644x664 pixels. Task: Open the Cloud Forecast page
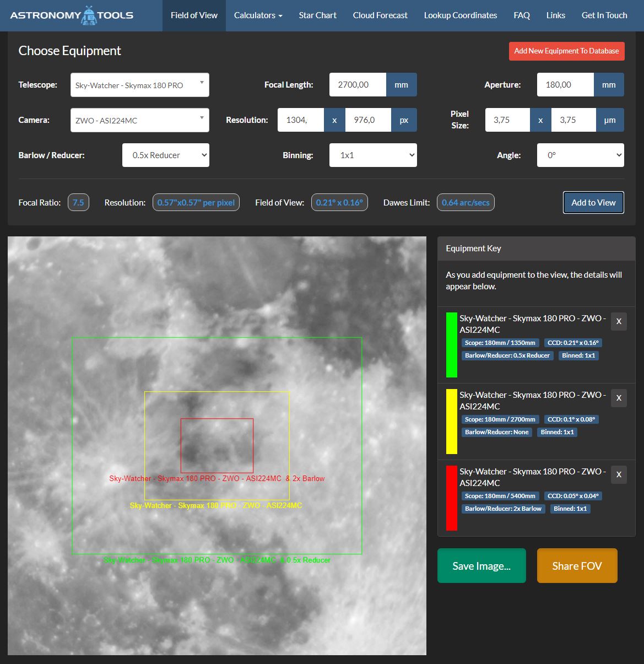click(x=380, y=15)
